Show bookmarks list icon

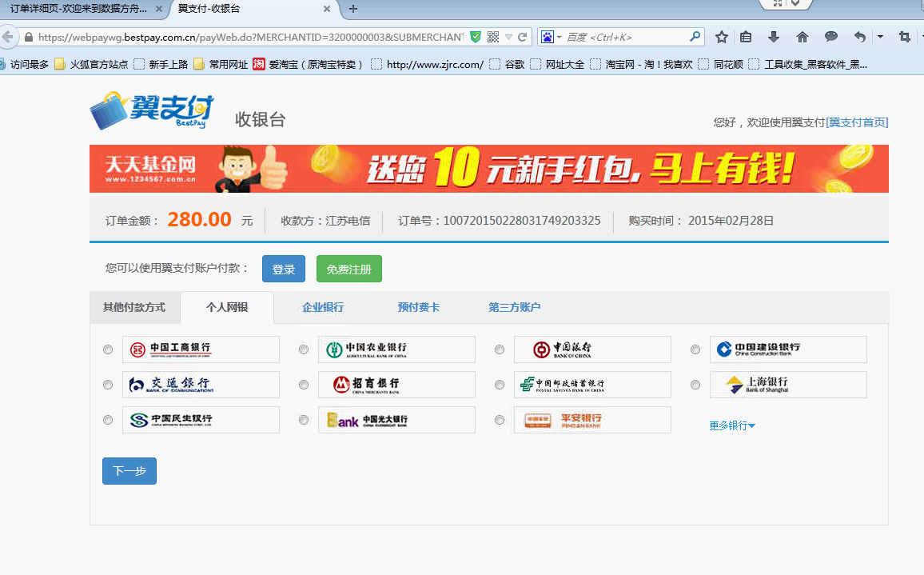746,37
